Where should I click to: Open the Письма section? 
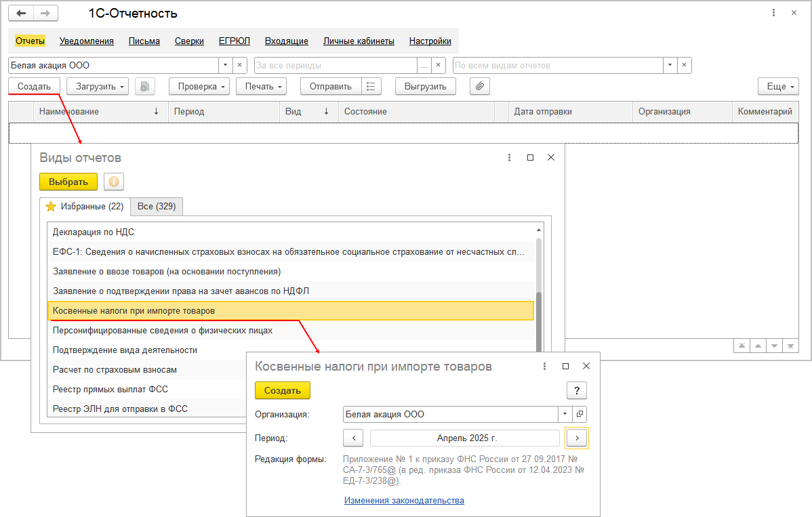(144, 41)
